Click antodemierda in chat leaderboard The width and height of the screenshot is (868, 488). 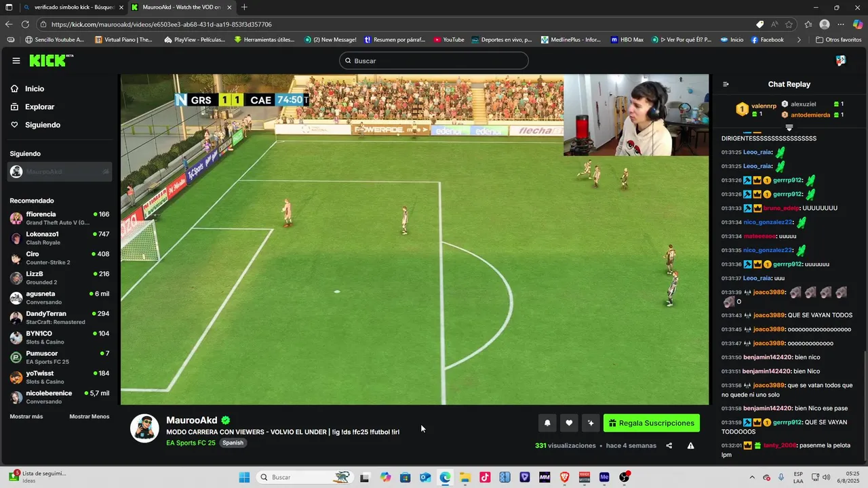coord(810,115)
